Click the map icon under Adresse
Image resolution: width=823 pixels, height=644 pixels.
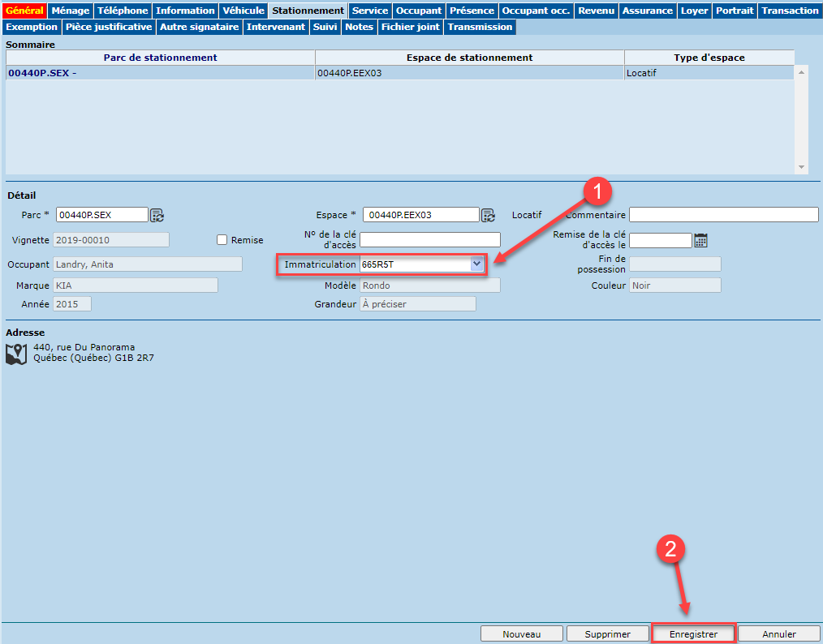point(15,353)
